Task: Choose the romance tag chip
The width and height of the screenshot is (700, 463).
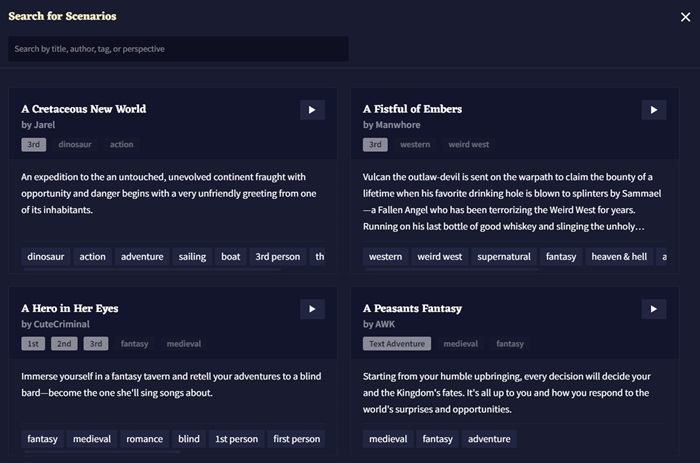Action: (x=146, y=439)
